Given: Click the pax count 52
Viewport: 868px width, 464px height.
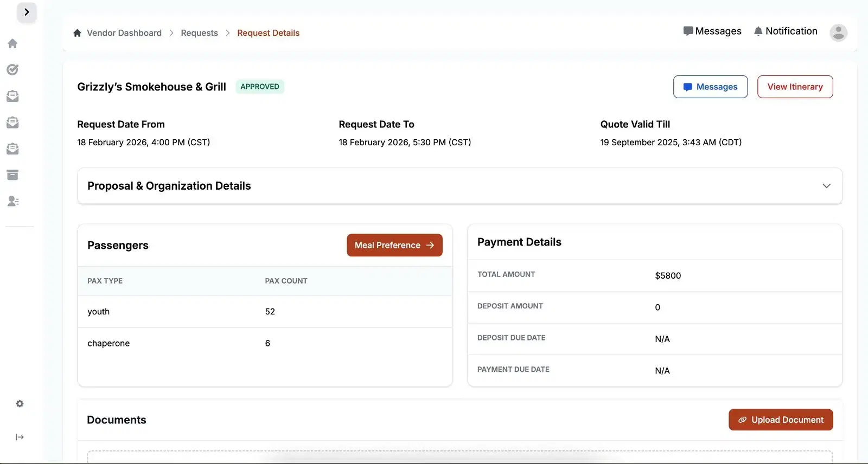Looking at the screenshot, I should point(270,312).
